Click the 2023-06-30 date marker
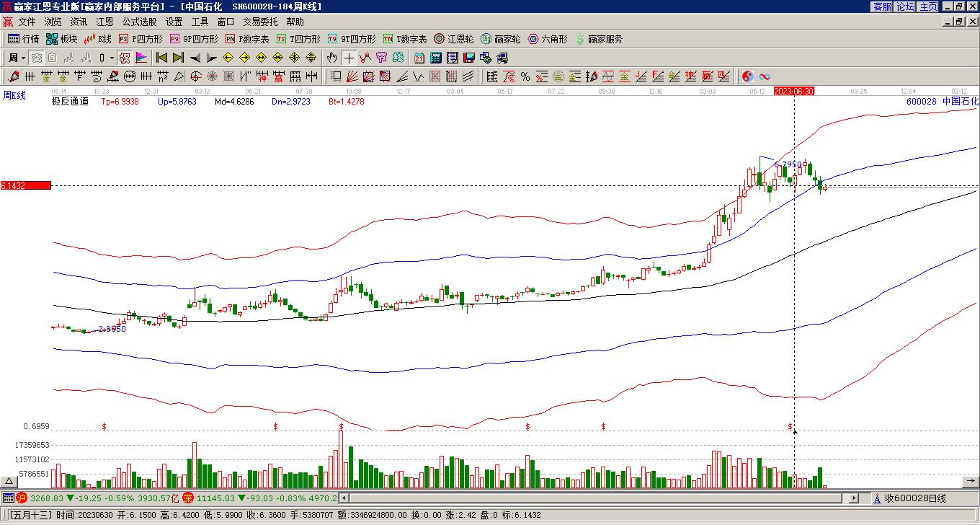 794,91
